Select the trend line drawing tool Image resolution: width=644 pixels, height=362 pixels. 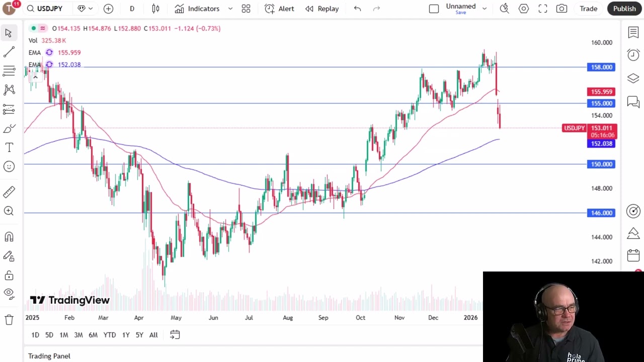coord(9,52)
